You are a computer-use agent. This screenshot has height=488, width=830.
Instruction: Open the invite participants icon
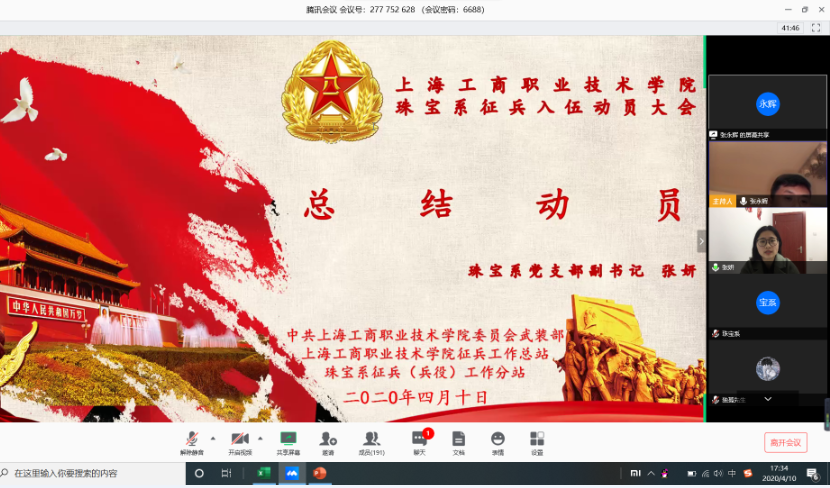(x=328, y=440)
